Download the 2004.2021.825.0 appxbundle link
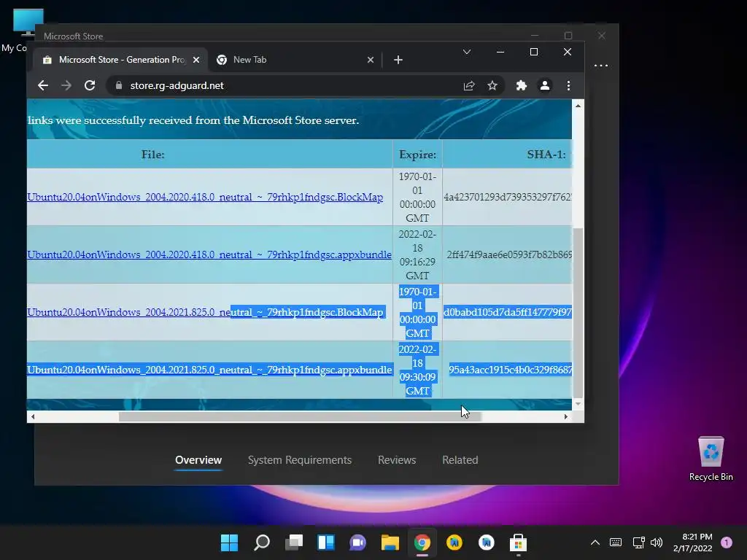 pos(209,370)
